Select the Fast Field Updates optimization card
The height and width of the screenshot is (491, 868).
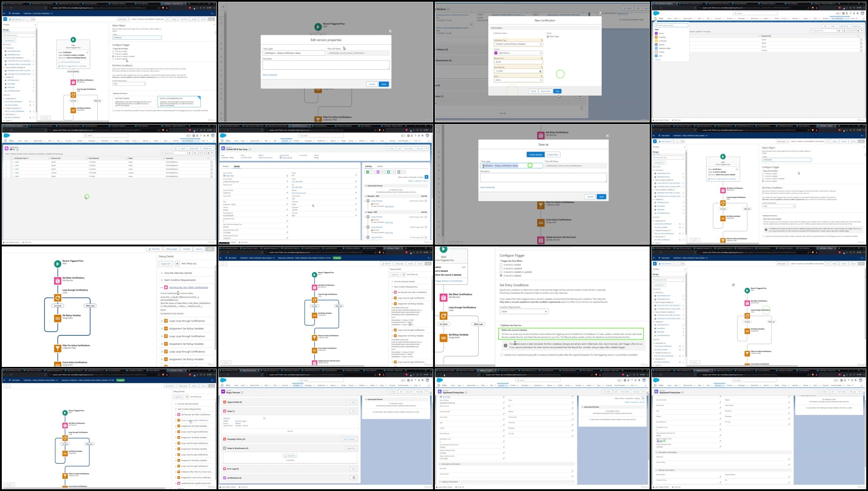[x=134, y=101]
